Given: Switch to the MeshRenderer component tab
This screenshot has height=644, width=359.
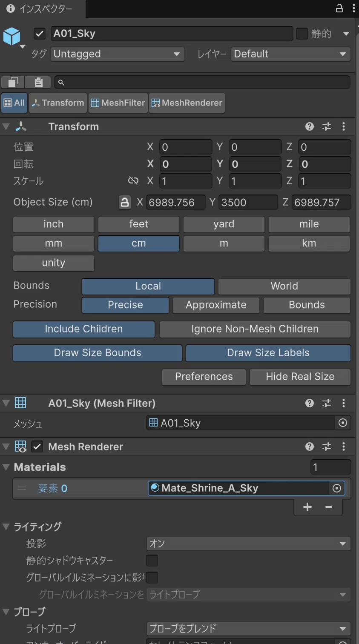Looking at the screenshot, I should click(x=187, y=103).
